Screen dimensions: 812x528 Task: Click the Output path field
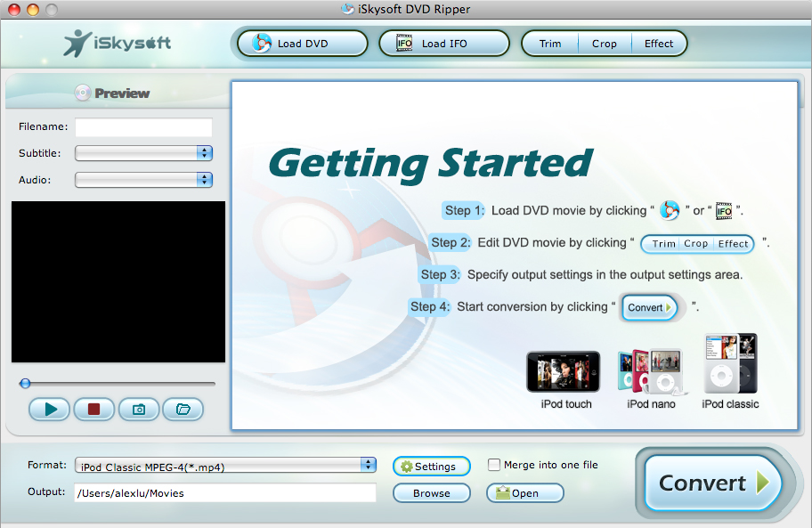coord(225,492)
